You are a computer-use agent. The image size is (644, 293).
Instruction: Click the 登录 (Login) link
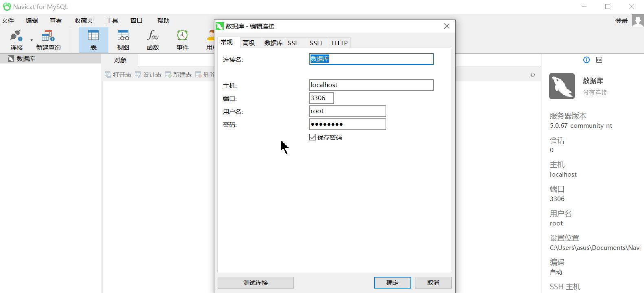point(622,20)
